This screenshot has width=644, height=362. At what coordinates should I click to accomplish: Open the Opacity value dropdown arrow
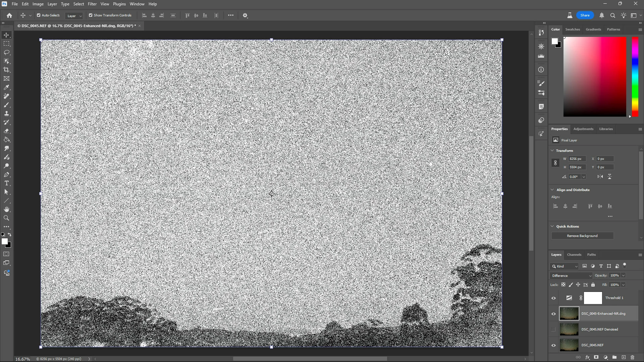[623, 276]
